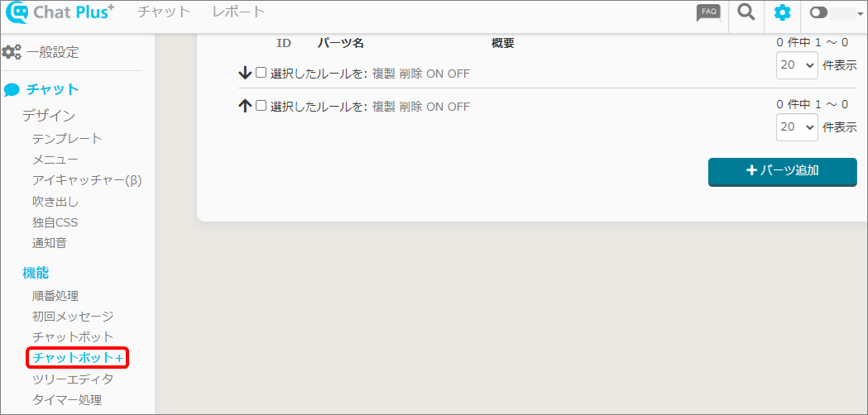Image resolution: width=868 pixels, height=415 pixels.
Task: Click the up arrow sort icon
Action: click(245, 106)
